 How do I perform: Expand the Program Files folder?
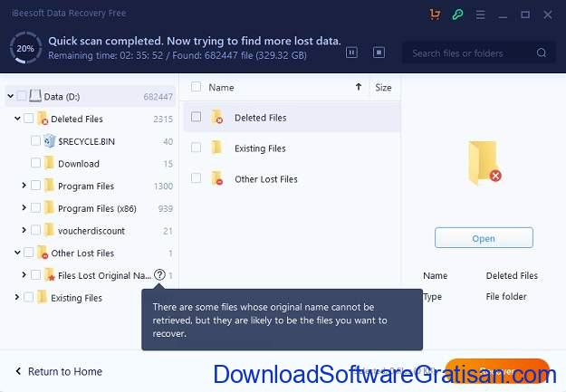(x=24, y=186)
